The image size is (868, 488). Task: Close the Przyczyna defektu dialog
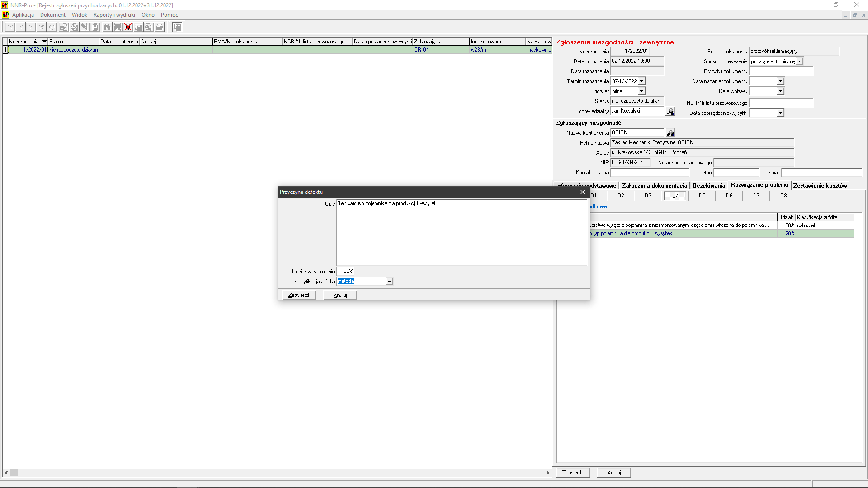583,192
